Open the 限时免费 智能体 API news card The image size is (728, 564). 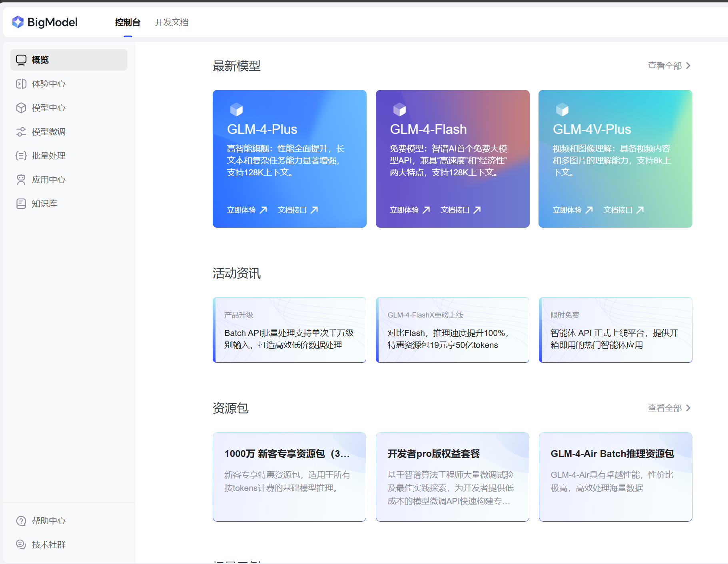pyautogui.click(x=616, y=330)
